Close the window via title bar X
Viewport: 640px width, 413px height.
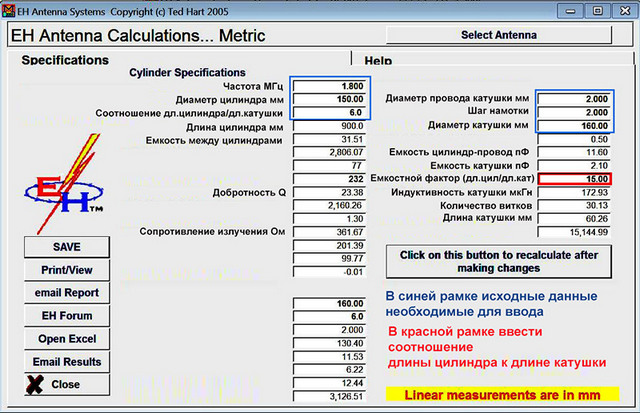click(624, 11)
